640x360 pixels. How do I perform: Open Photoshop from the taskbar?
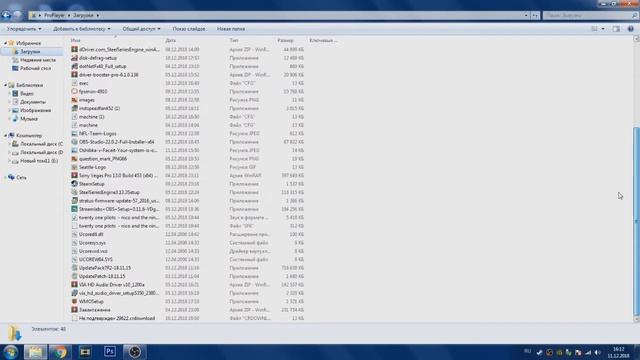coord(109,351)
